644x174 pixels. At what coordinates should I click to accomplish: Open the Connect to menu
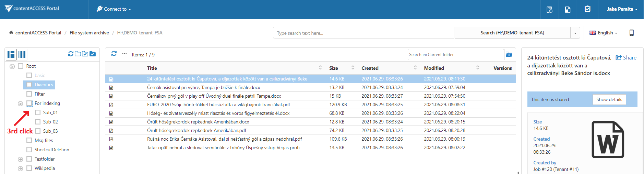(x=114, y=9)
